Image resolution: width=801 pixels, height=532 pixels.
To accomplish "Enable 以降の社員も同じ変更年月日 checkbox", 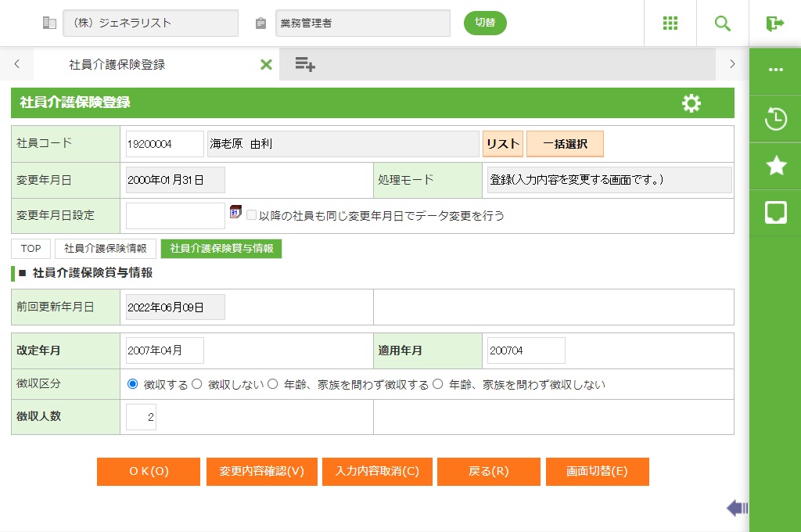I will (x=251, y=215).
